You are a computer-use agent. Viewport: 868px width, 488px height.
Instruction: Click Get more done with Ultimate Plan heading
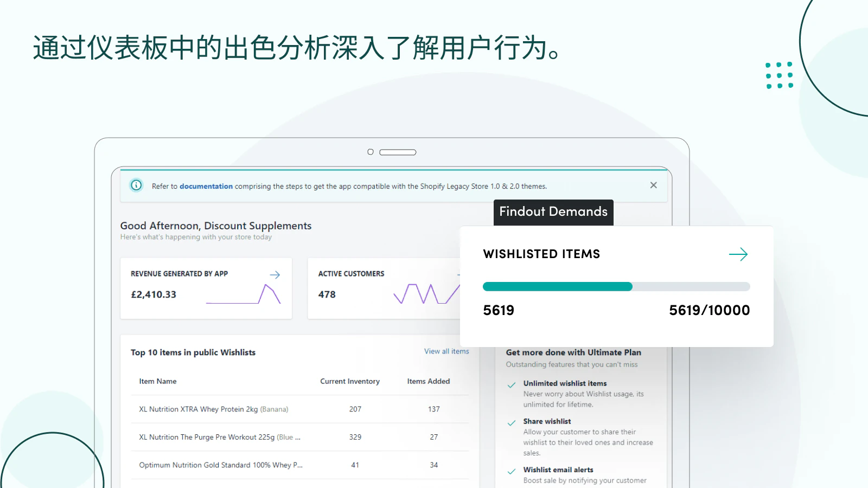[x=573, y=352]
